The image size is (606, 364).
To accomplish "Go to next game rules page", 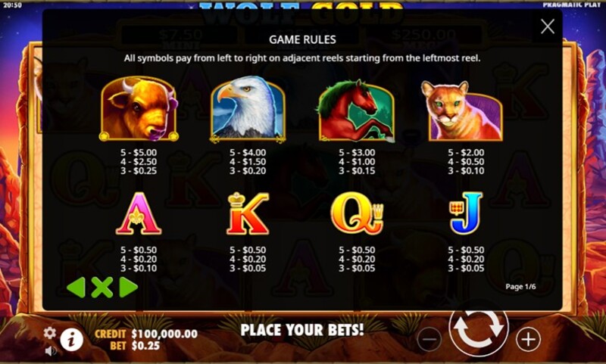I will (x=129, y=287).
